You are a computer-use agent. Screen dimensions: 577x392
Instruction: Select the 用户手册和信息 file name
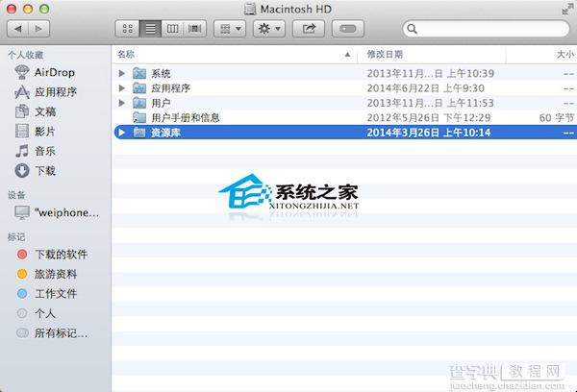[186, 117]
